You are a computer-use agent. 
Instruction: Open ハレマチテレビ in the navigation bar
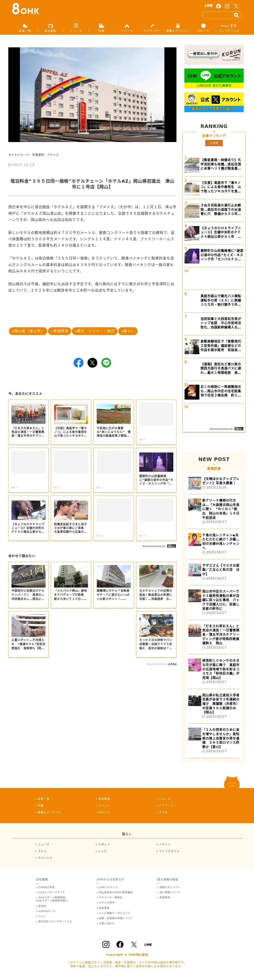click(x=228, y=28)
